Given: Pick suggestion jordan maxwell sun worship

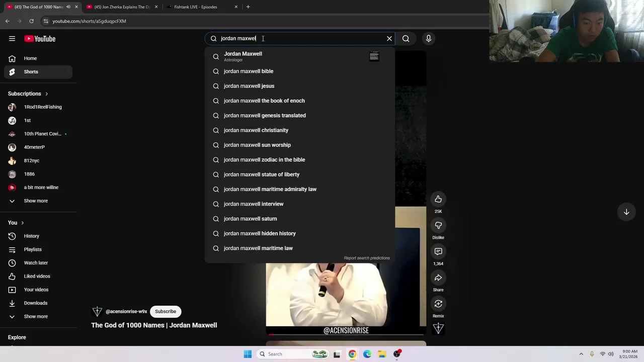Looking at the screenshot, I should pyautogui.click(x=299, y=145).
